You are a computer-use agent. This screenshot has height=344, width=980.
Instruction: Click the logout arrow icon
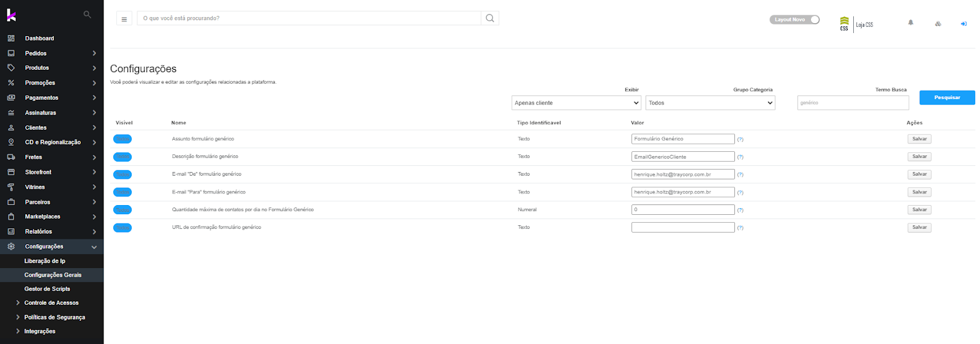pos(963,24)
